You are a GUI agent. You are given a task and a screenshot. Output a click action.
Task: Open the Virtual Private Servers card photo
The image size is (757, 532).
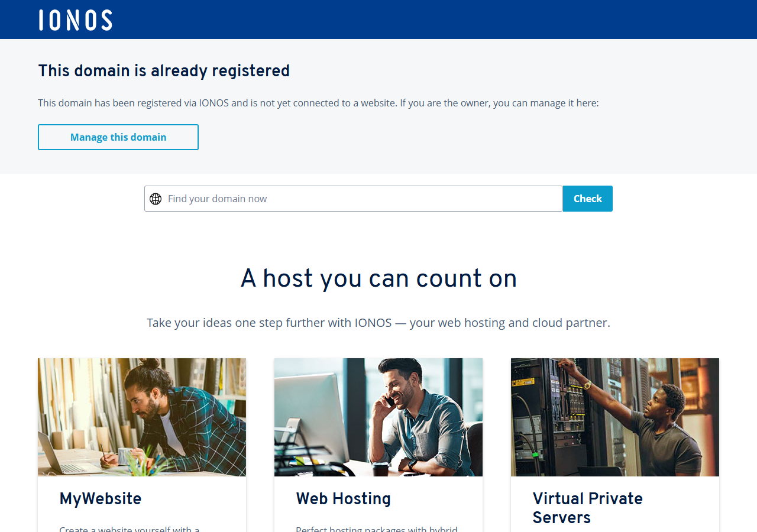click(615, 417)
